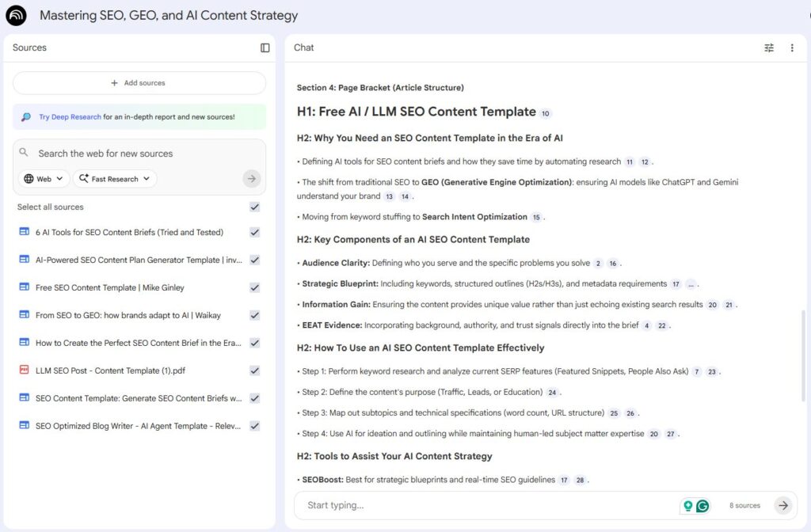Toggle the Select all sources checkbox
Screen dimensions: 811x532
tap(254, 207)
